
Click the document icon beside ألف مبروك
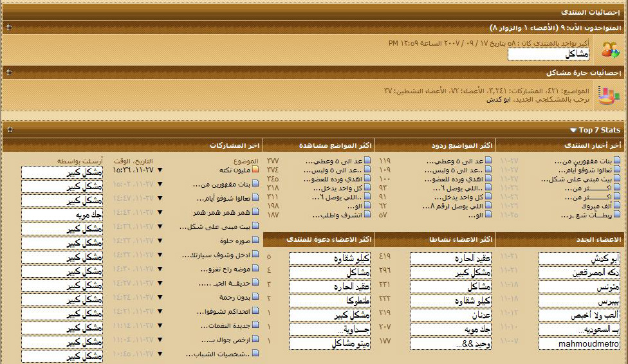pyautogui.click(x=617, y=206)
